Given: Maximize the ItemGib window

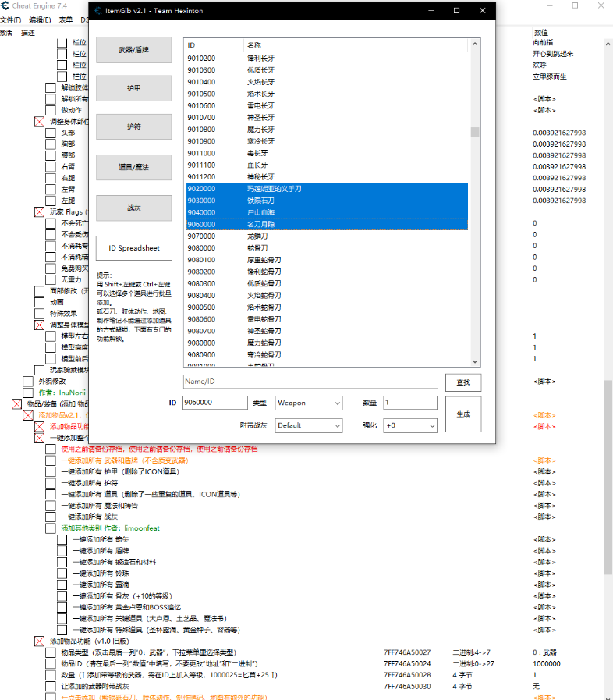Looking at the screenshot, I should tap(456, 11).
